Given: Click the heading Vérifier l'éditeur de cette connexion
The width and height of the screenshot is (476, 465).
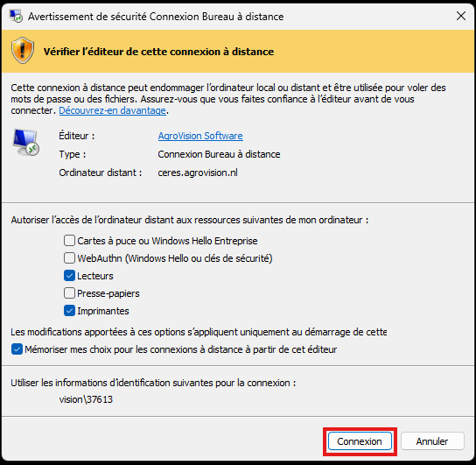Looking at the screenshot, I should 158,52.
